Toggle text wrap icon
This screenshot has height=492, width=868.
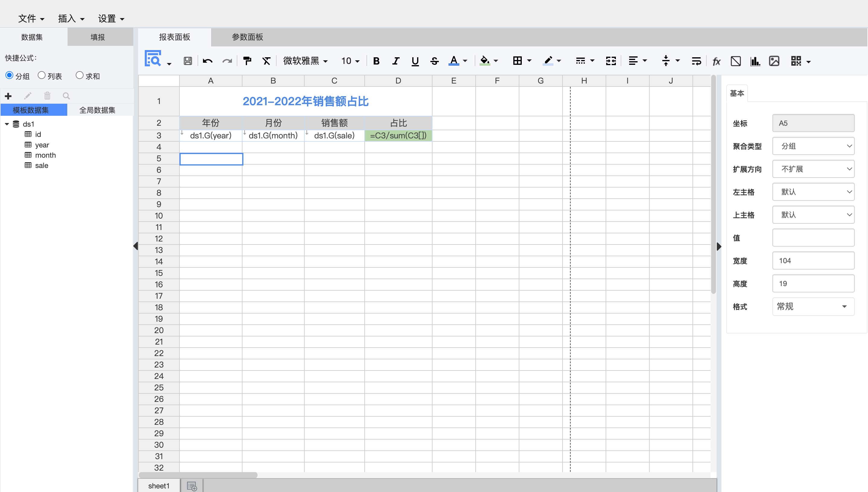[696, 61]
